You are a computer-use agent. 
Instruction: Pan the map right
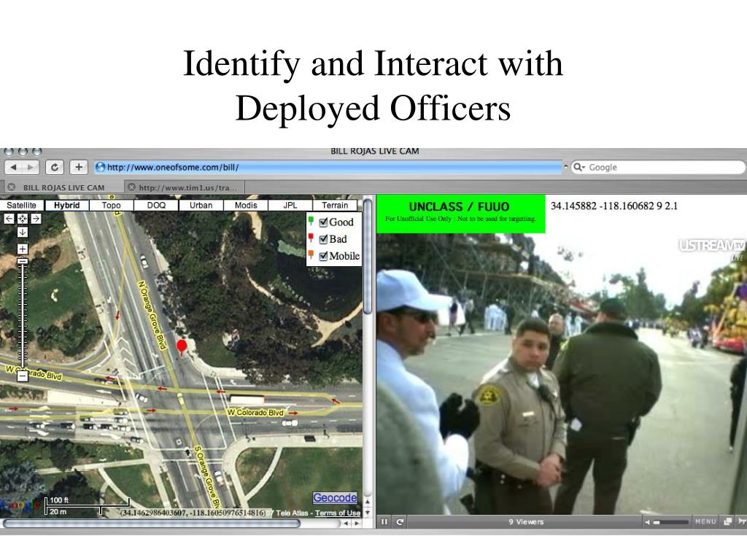coord(36,219)
